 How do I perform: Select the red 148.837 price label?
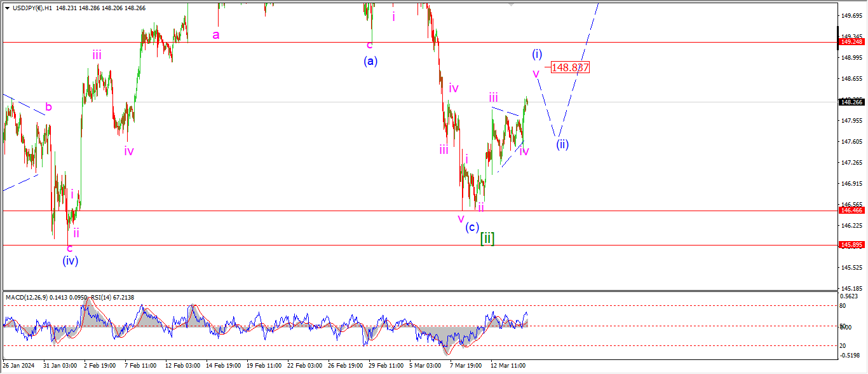pos(570,67)
